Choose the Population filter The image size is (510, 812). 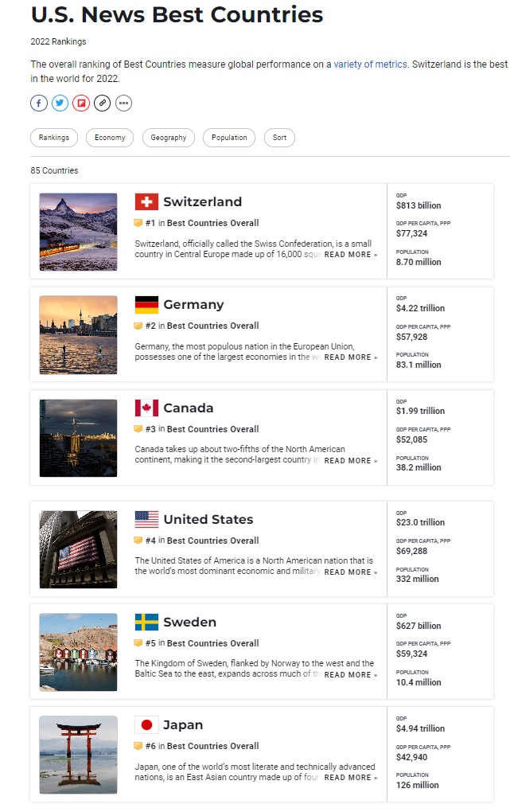point(229,138)
